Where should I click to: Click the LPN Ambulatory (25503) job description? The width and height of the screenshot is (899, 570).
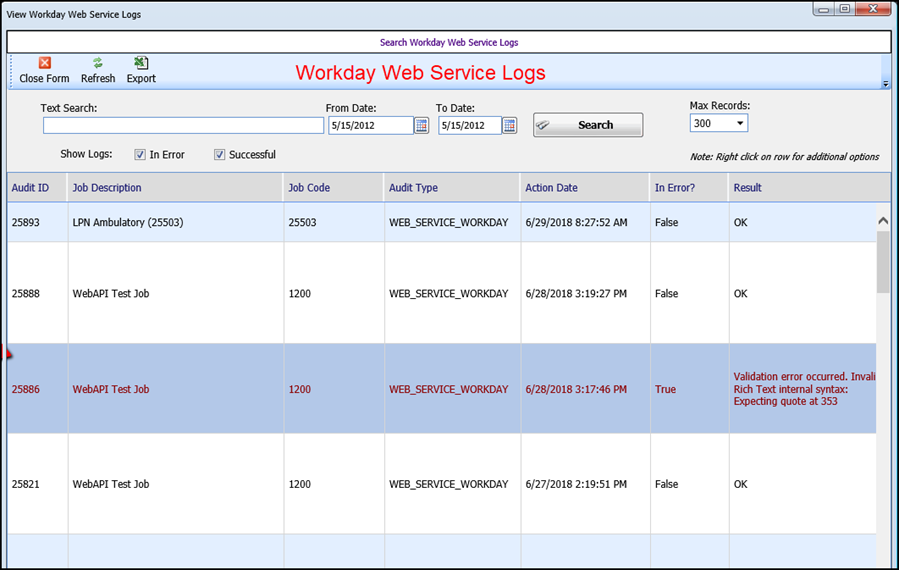click(x=128, y=222)
